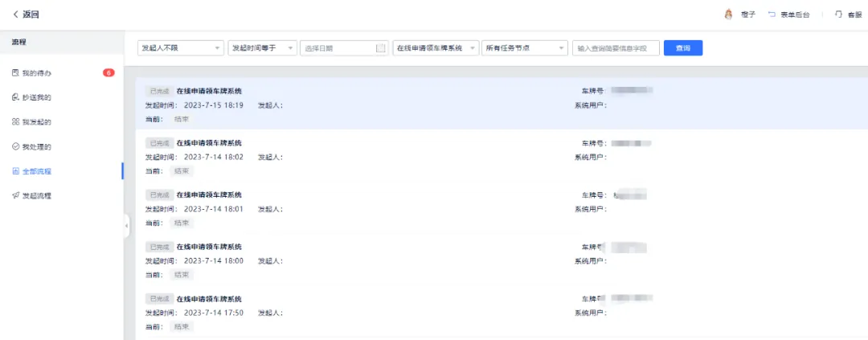Image resolution: width=868 pixels, height=340 pixels.
Task: Collapse the sidebar using the edge handle
Action: coord(126,226)
